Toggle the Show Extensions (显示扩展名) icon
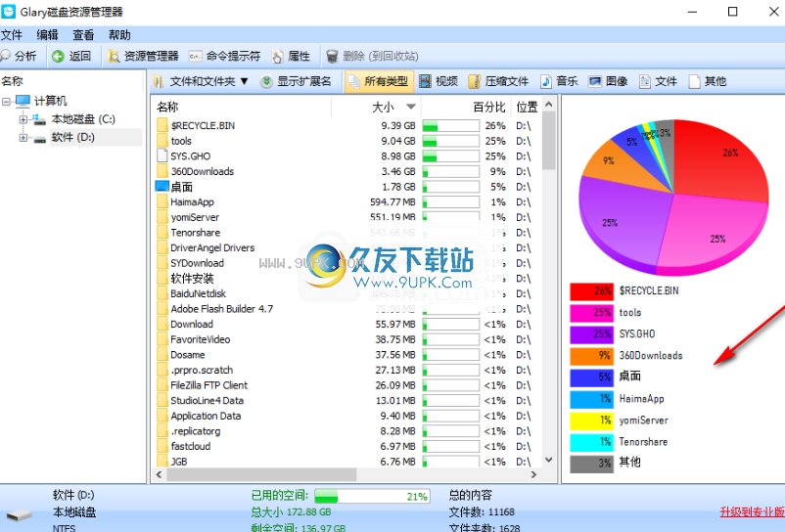This screenshot has height=532, width=785. [x=266, y=81]
